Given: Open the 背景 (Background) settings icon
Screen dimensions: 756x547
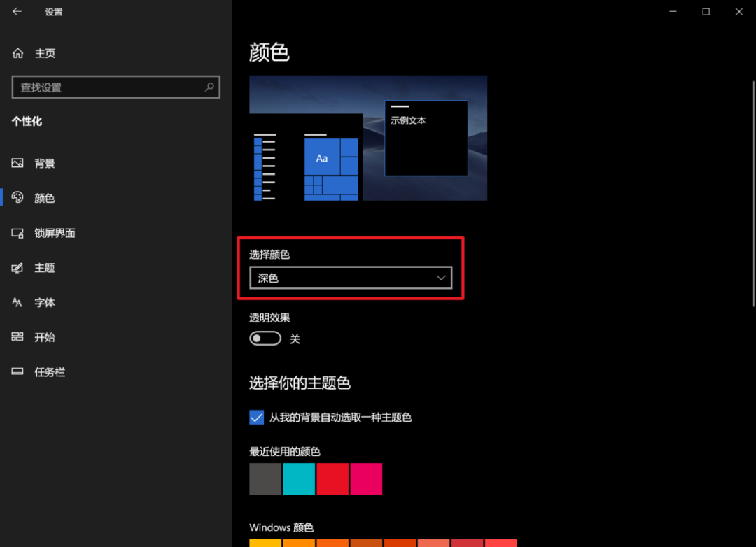Looking at the screenshot, I should coord(17,163).
